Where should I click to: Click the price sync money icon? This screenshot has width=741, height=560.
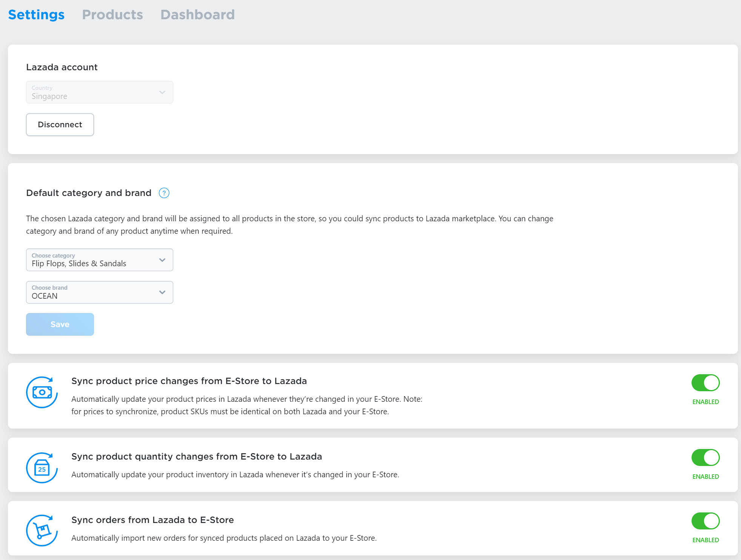pos(42,392)
